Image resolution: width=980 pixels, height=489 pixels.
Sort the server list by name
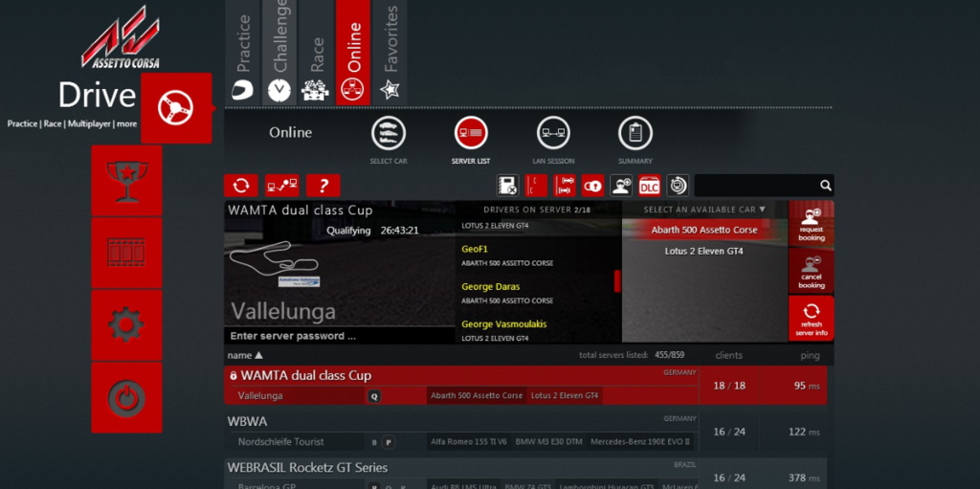click(245, 355)
